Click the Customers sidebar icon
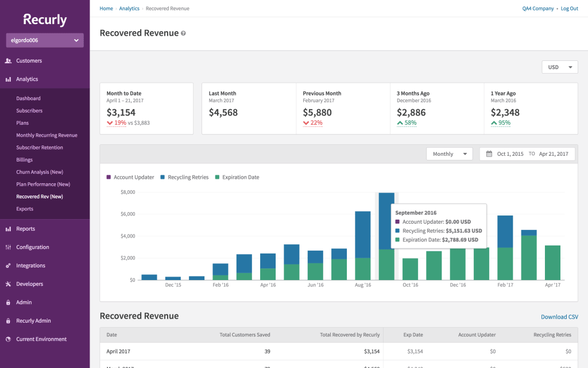 [x=9, y=60]
